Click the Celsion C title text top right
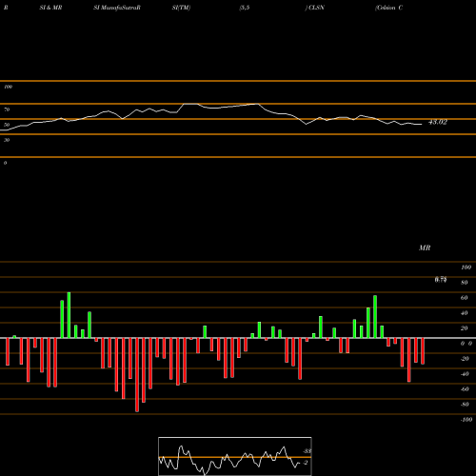The image size is (476, 476). click(x=389, y=8)
